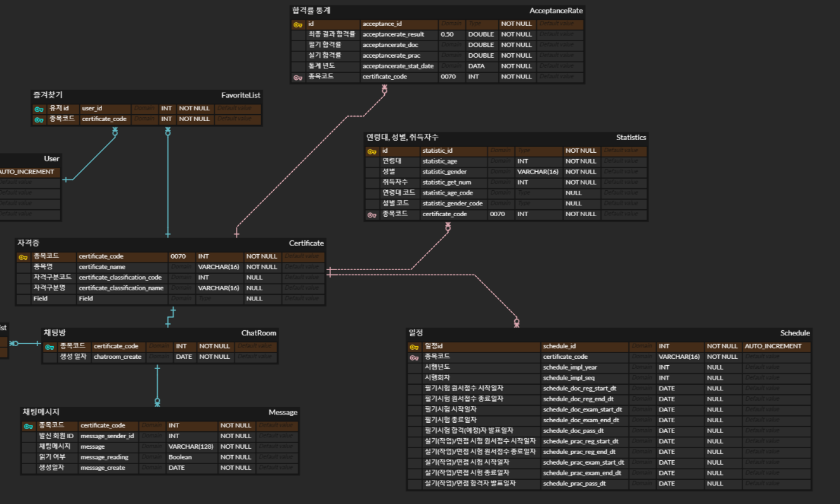Click the foreign key icon in Schedule 종목코드 row
This screenshot has height=504, width=840.
[414, 358]
